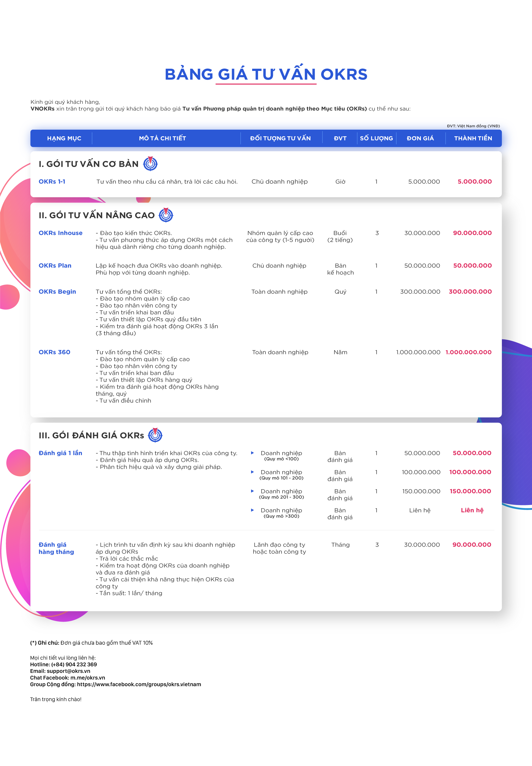Viewport: 532px width, 766px height.
Task: Click arrow bullet next to Quy mô 201 - 300
Action: click(x=252, y=491)
